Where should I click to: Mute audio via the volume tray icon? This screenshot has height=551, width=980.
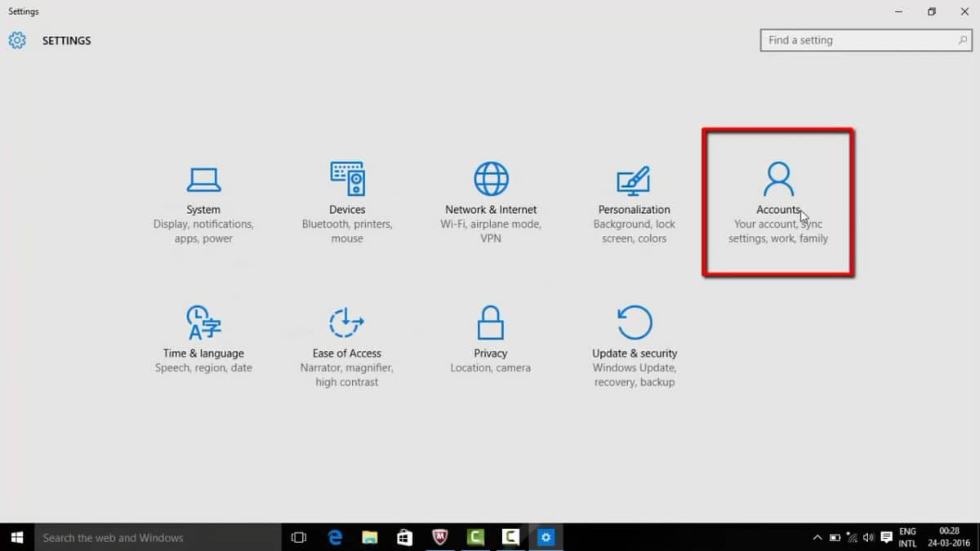(868, 537)
